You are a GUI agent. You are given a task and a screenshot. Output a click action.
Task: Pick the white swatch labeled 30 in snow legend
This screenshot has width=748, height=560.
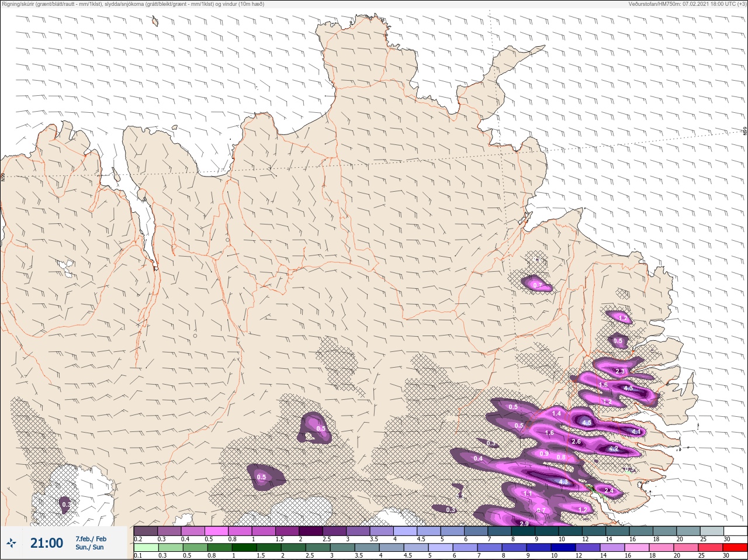pos(735,531)
